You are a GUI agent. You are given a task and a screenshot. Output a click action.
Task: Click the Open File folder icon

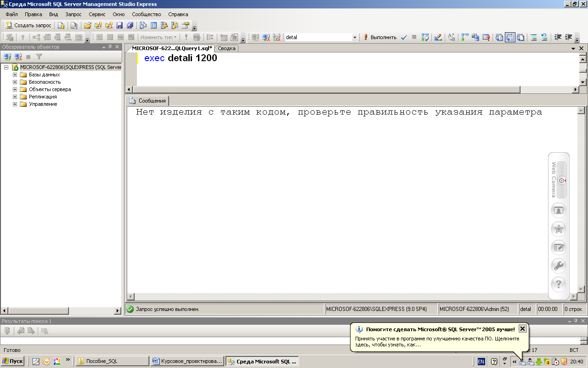87,25
